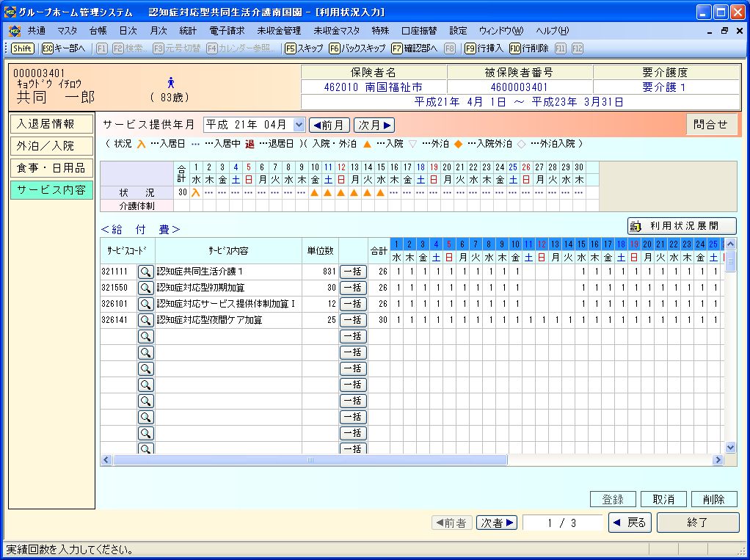Go to previous month with 前月 button
This screenshot has width=750, height=560.
pyautogui.click(x=329, y=125)
